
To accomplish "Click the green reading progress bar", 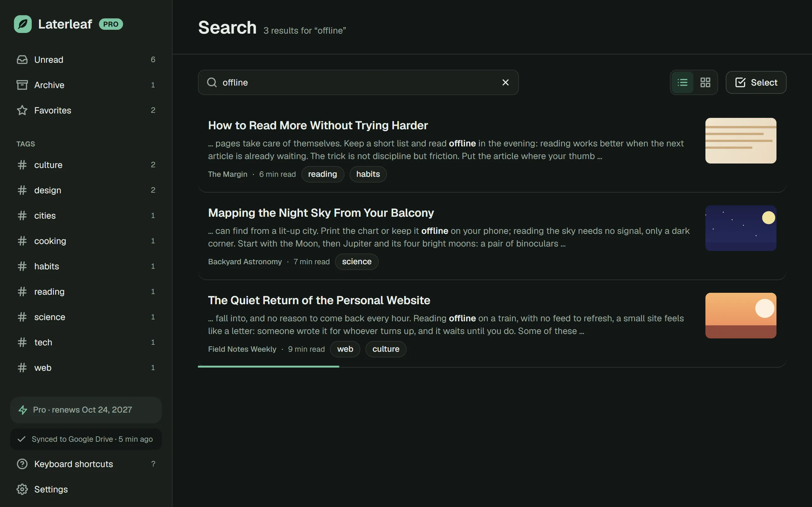I will [268, 367].
